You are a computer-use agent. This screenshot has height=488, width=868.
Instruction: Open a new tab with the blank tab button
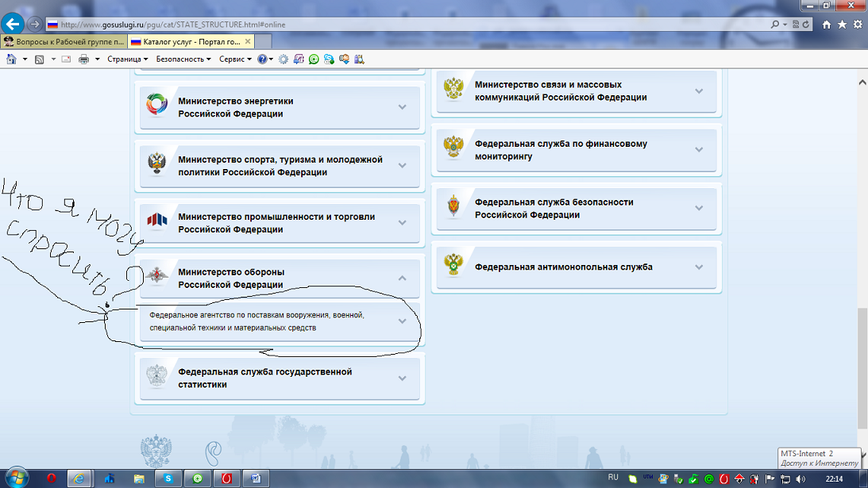click(x=263, y=41)
